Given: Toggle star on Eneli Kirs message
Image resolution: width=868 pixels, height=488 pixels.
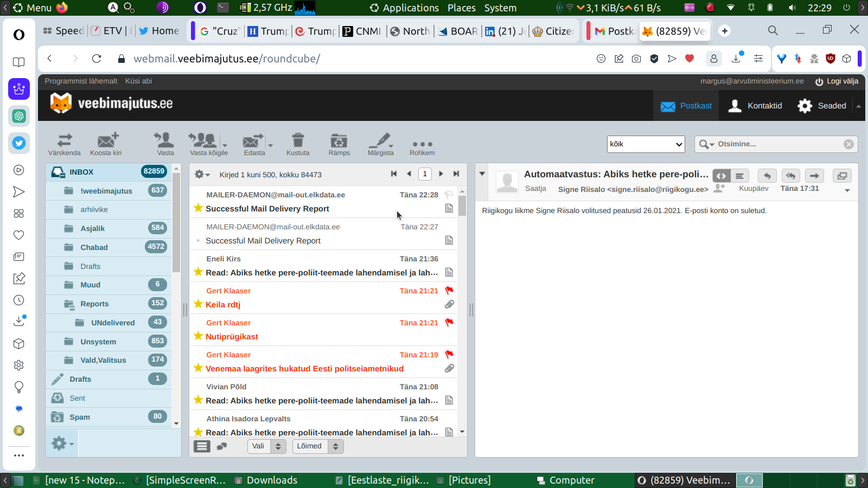Looking at the screenshot, I should point(199,272).
